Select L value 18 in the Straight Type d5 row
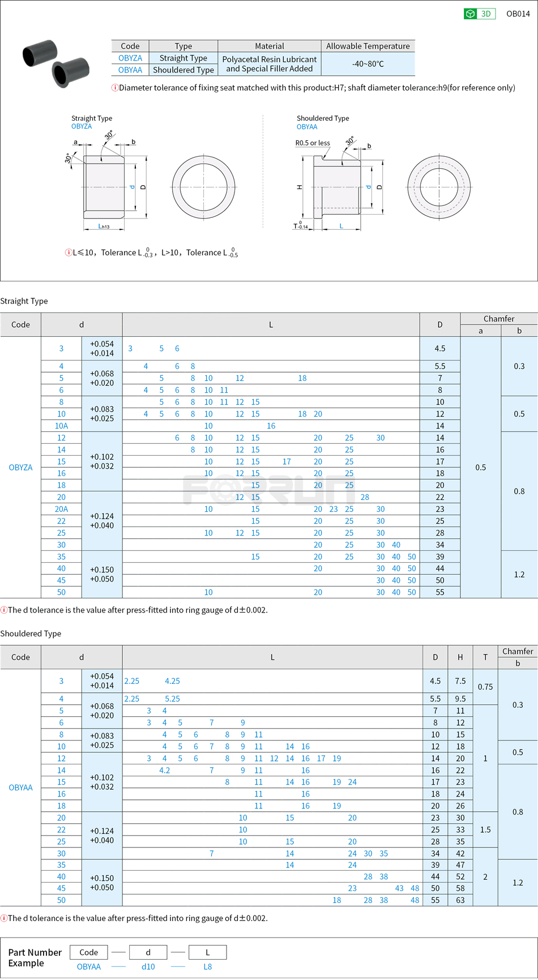Image resolution: width=538 pixels, height=980 pixels. (302, 378)
